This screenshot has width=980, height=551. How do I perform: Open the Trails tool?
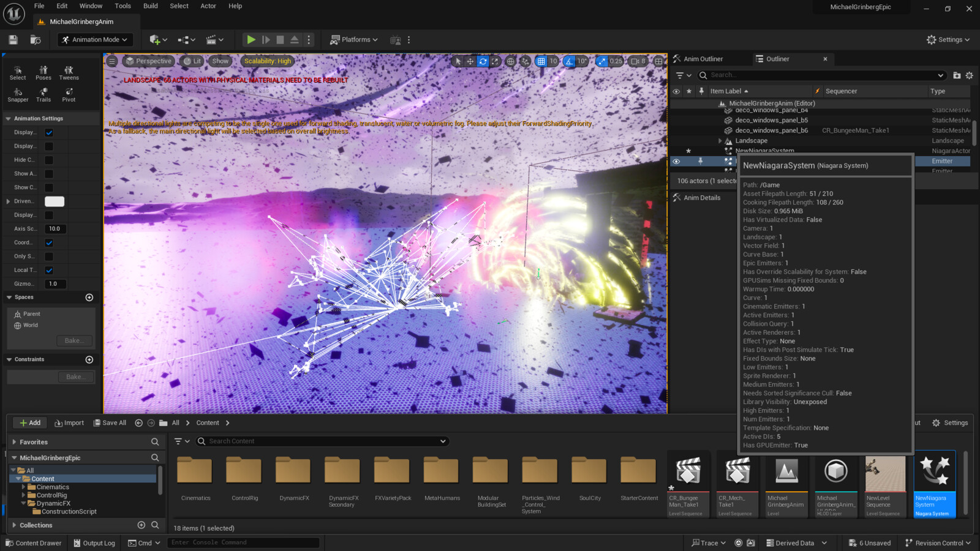(x=43, y=95)
